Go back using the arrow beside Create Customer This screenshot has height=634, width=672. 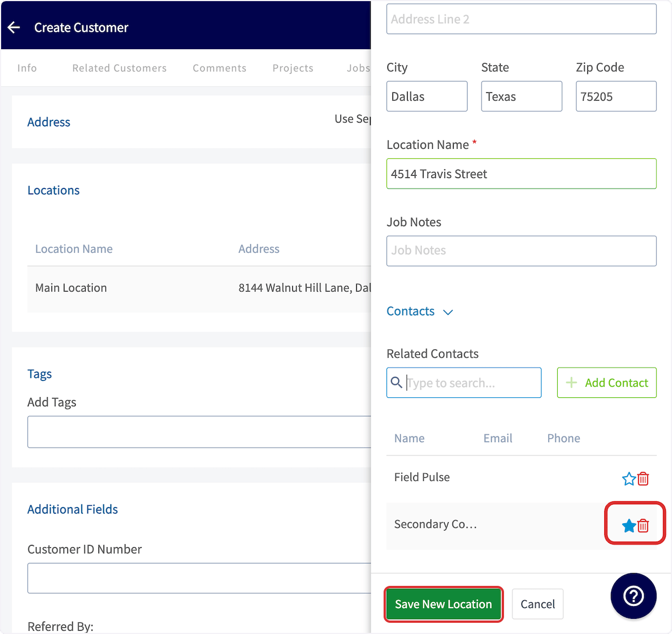tap(14, 27)
